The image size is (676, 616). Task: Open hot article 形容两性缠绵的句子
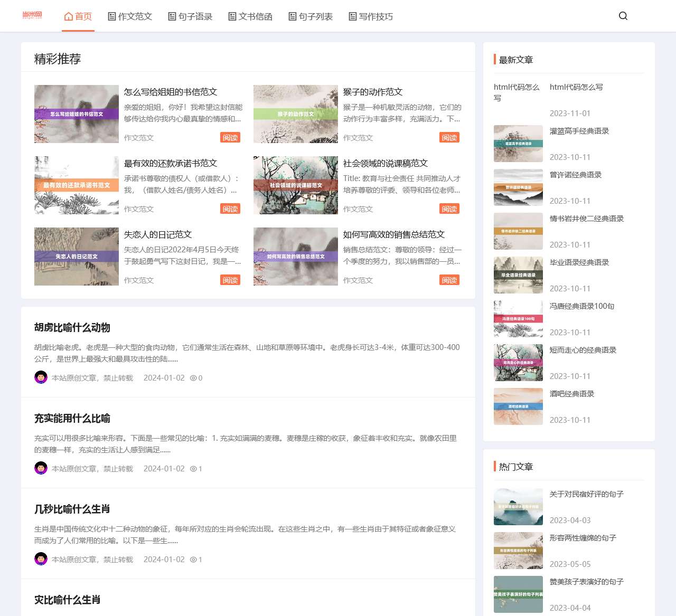pyautogui.click(x=583, y=538)
